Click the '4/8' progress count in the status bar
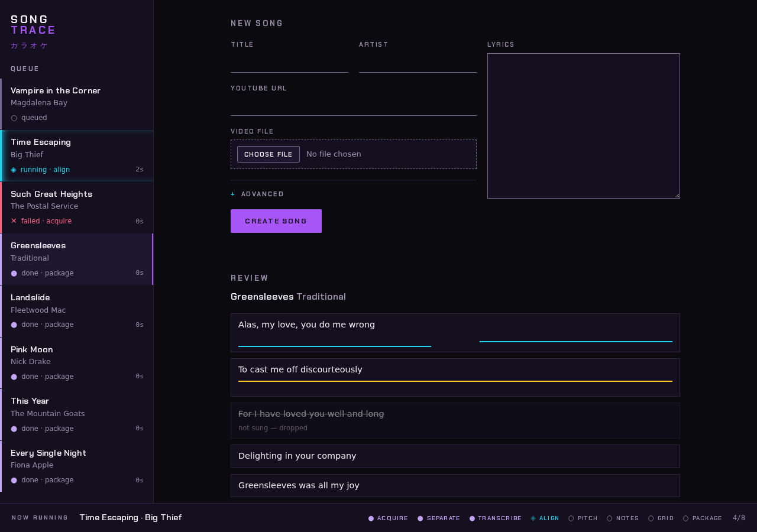 pyautogui.click(x=739, y=518)
